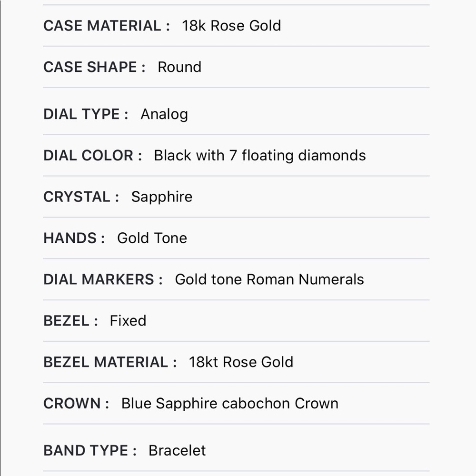
Task: Click the DIAL TYPE label
Action: (86, 114)
